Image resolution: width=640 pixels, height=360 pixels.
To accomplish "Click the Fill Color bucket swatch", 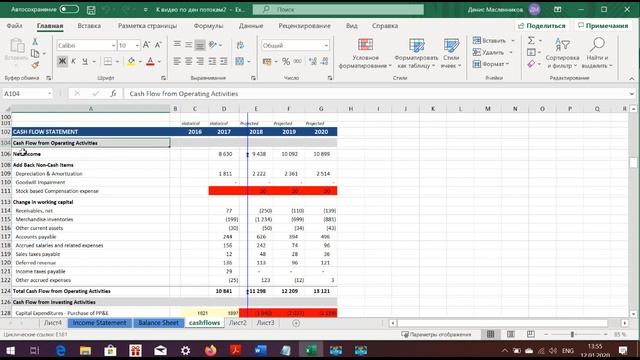I will coord(131,61).
